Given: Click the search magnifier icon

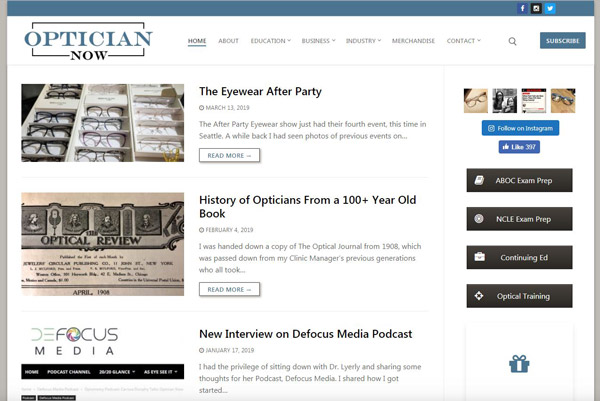Looking at the screenshot, I should (x=512, y=41).
